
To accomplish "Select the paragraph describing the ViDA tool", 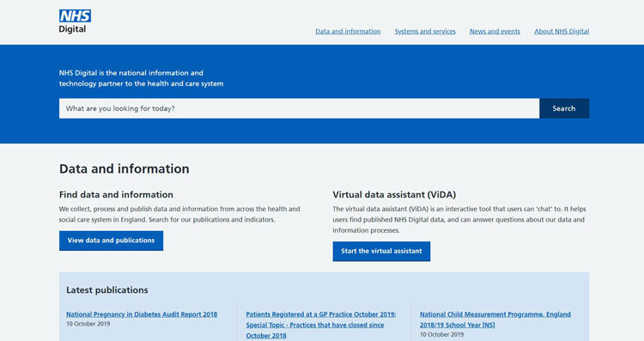I will [x=459, y=220].
